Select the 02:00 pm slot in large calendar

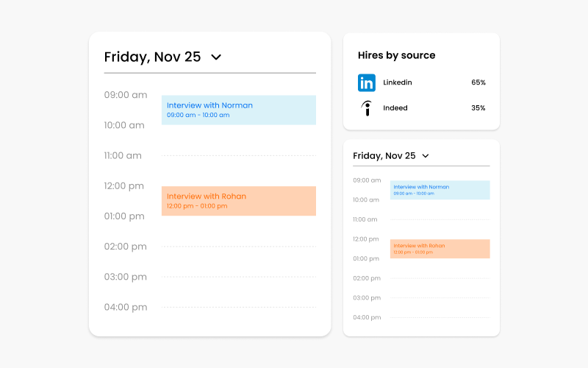(x=210, y=247)
